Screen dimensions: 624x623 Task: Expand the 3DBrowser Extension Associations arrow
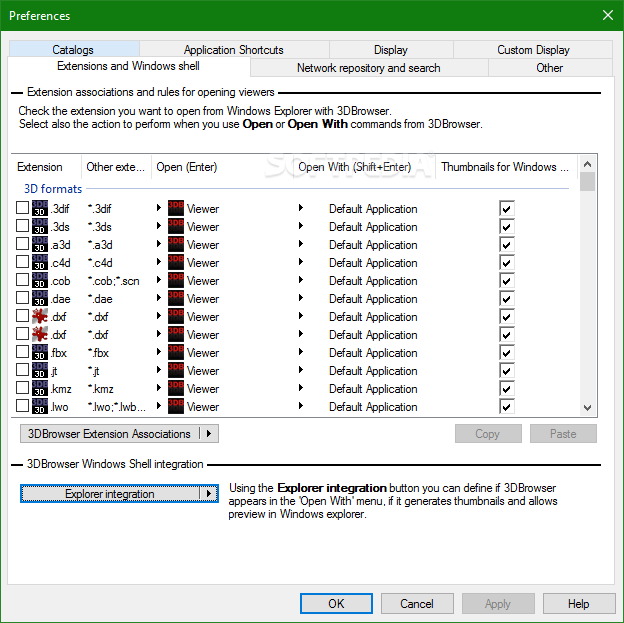209,434
